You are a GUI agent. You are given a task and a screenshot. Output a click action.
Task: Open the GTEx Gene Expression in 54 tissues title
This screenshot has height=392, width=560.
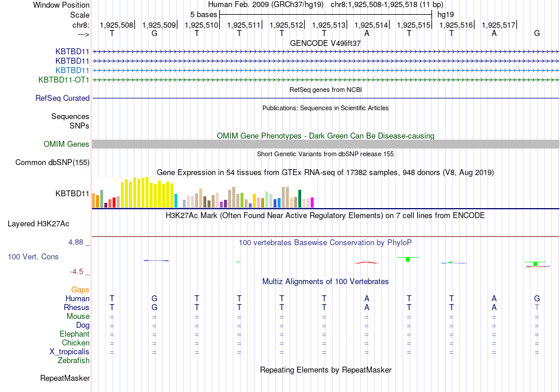(x=325, y=173)
